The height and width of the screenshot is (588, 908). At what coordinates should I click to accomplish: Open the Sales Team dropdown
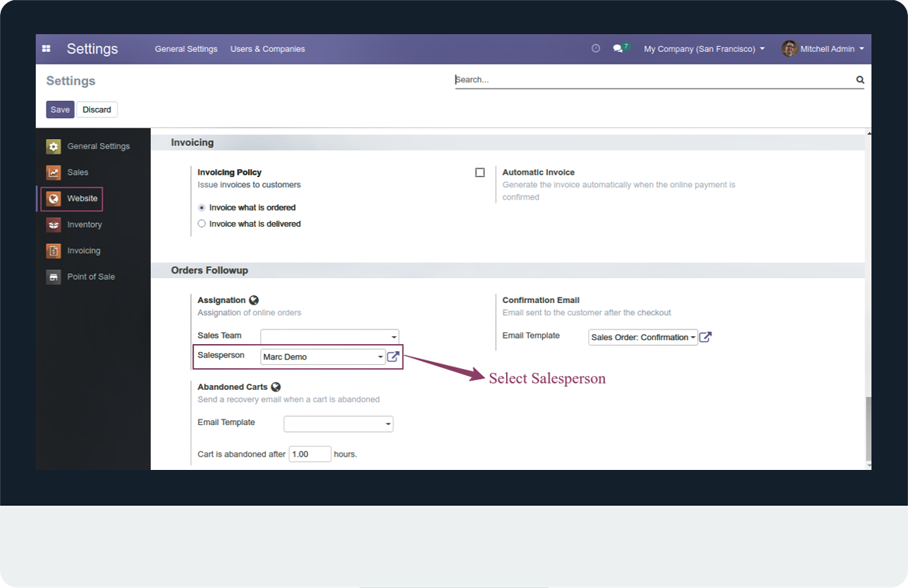330,336
